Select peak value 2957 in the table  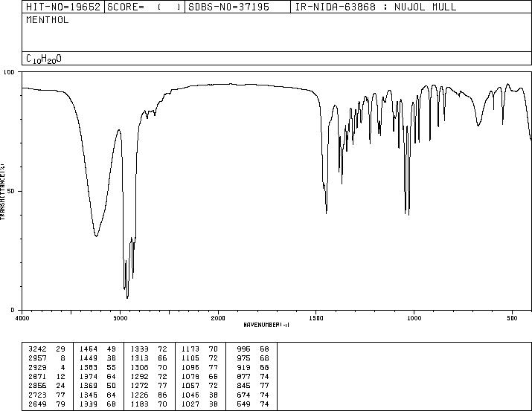click(x=38, y=357)
